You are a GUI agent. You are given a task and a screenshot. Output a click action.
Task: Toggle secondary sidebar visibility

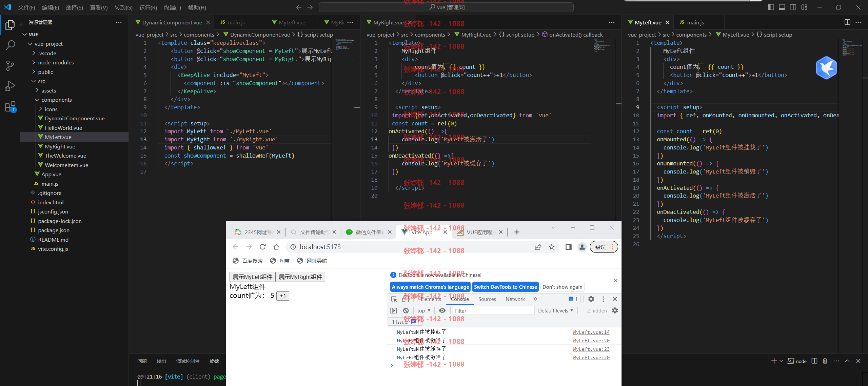coord(793,7)
